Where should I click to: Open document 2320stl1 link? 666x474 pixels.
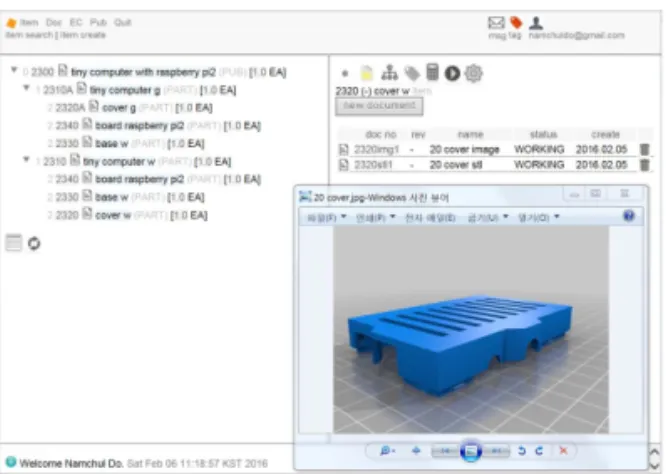(373, 165)
